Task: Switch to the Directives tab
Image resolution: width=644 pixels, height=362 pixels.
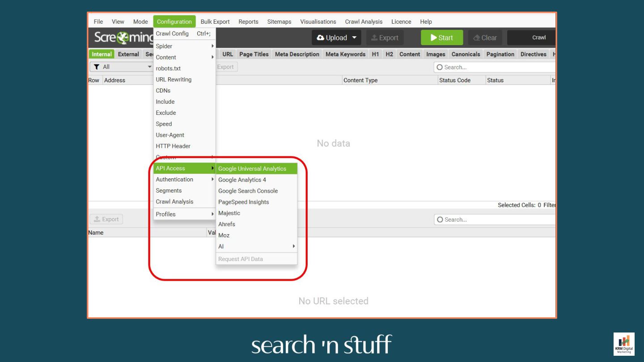Action: point(533,54)
